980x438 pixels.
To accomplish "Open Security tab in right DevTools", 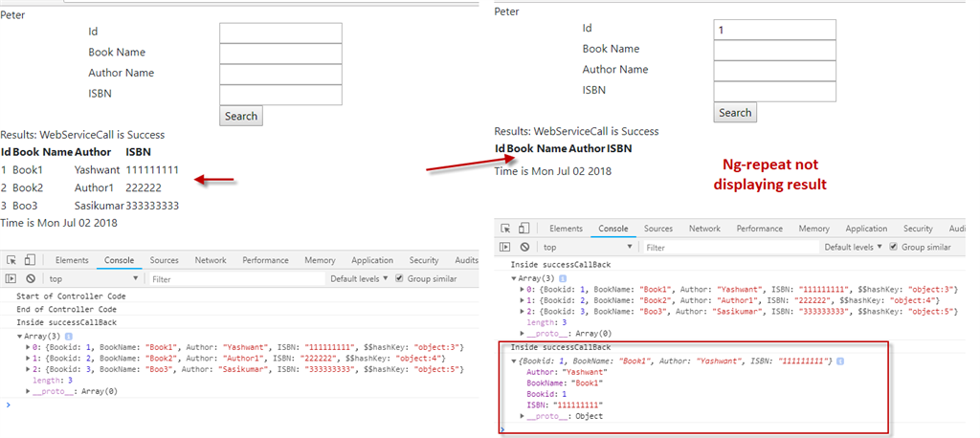I will [918, 229].
